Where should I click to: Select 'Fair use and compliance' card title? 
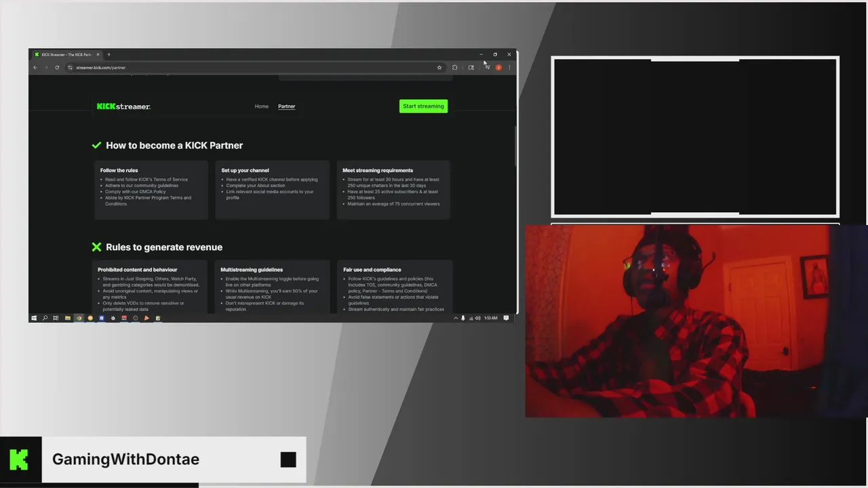(x=372, y=270)
